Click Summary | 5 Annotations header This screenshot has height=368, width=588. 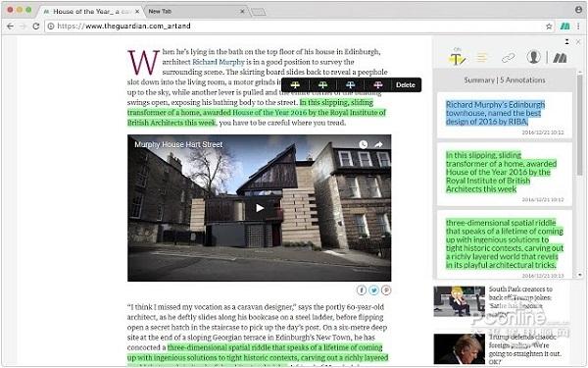point(505,80)
